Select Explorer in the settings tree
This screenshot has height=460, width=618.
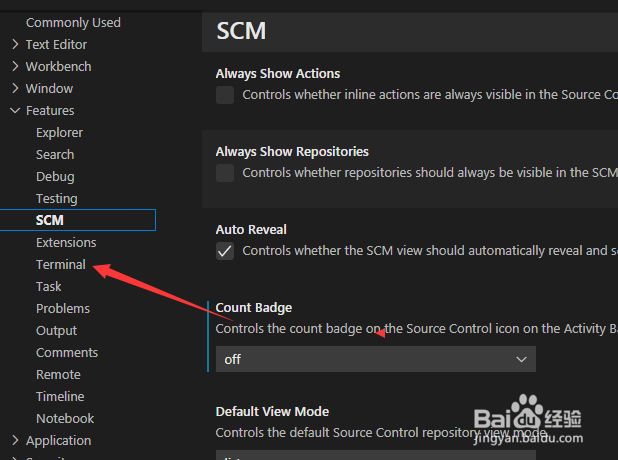click(59, 132)
